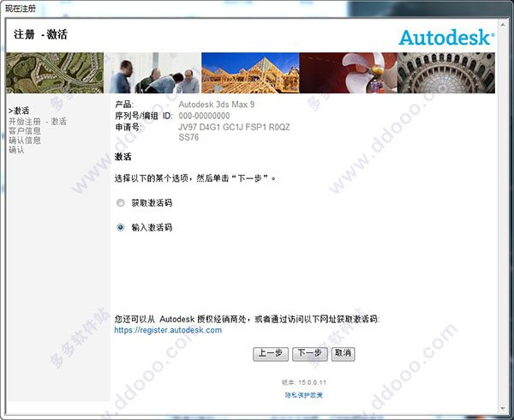
Task: Select the 获取激活码 radio option
Action: coord(121,203)
